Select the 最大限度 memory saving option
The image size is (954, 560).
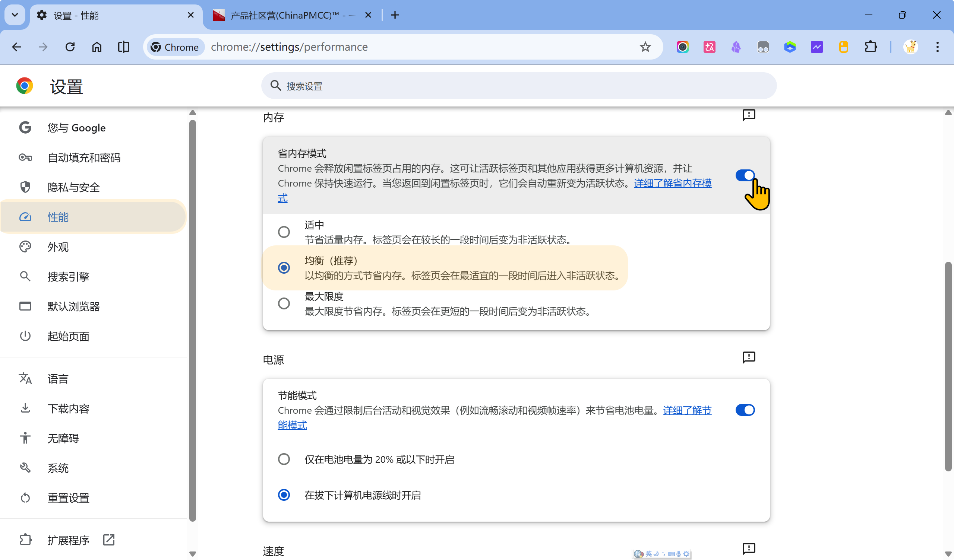click(284, 303)
